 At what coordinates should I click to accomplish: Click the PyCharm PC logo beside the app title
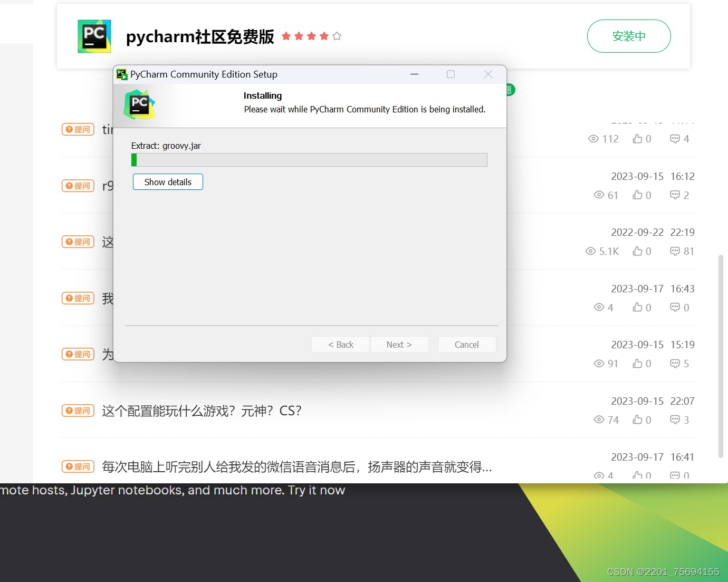(x=94, y=36)
